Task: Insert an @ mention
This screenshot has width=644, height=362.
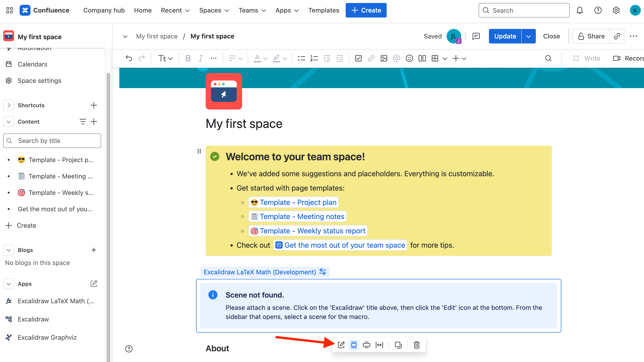Action: [396, 58]
